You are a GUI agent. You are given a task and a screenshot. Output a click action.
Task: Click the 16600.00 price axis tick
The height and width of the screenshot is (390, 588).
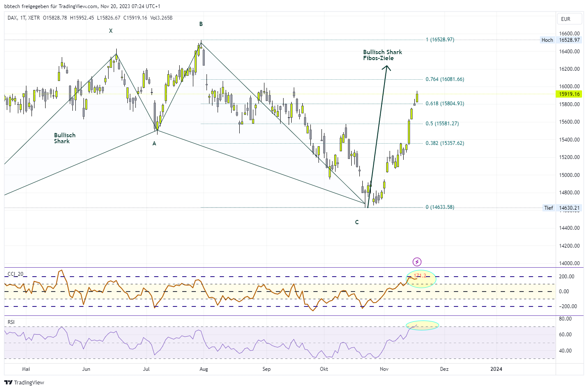[569, 34]
